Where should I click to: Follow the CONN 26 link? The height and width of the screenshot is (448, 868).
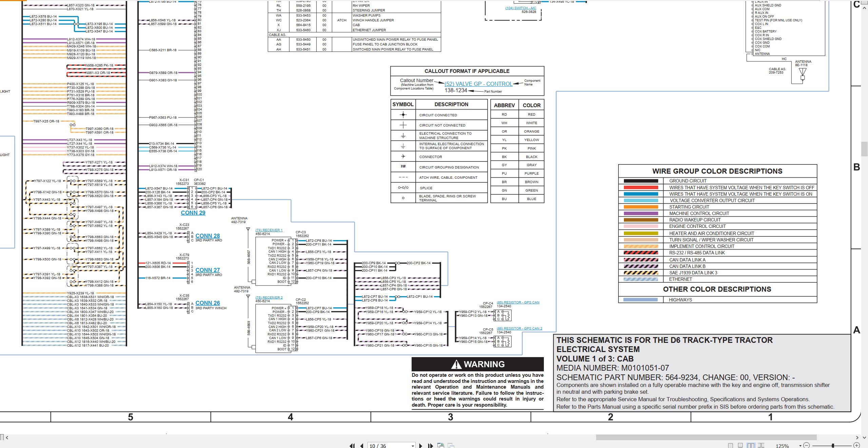coord(208,303)
